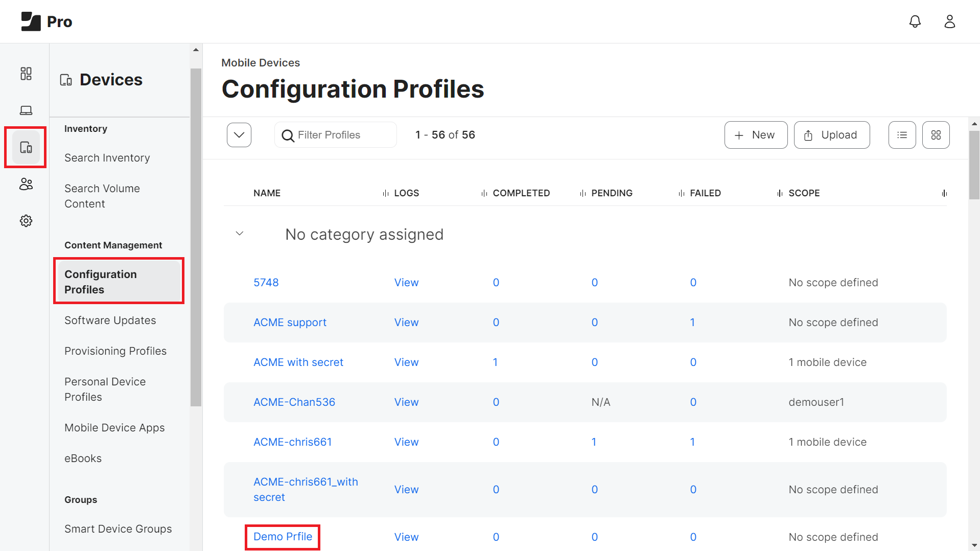View logs for 5748
This screenshot has width=980, height=551.
point(406,283)
